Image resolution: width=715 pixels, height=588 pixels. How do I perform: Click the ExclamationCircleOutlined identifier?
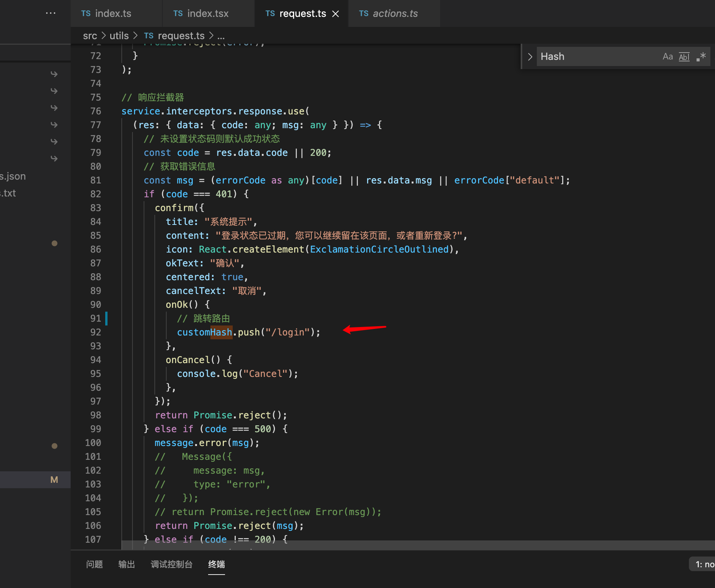coord(379,249)
